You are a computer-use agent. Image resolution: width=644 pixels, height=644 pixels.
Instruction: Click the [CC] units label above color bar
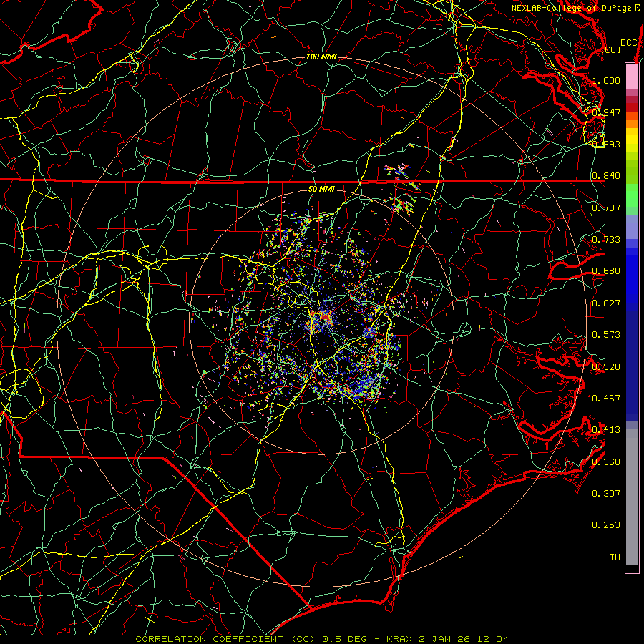[x=611, y=49]
